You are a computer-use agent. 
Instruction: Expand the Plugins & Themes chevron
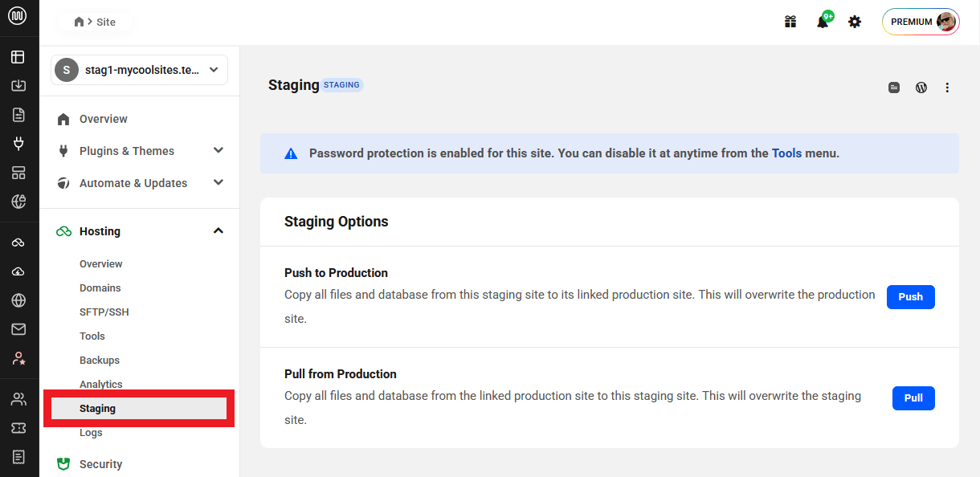point(218,150)
